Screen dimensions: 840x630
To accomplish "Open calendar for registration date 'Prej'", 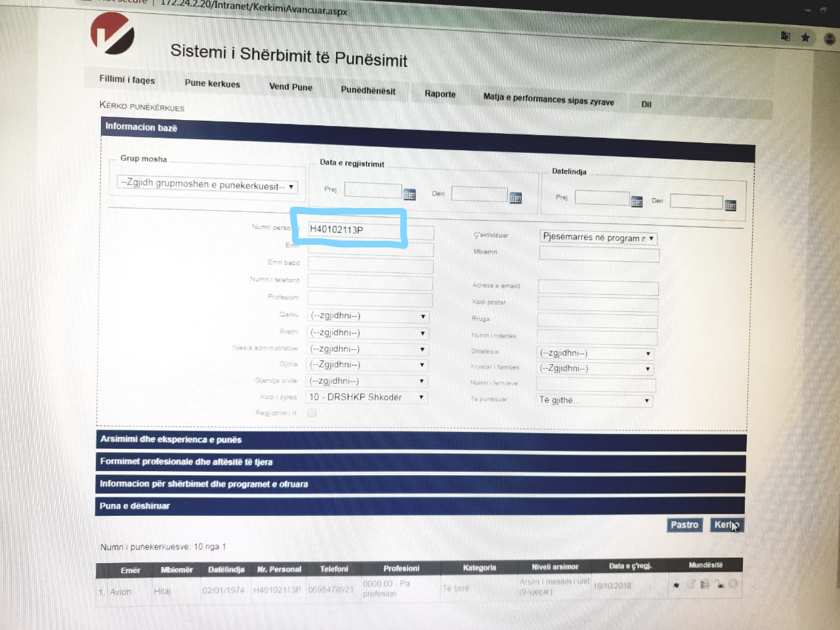I will point(409,194).
